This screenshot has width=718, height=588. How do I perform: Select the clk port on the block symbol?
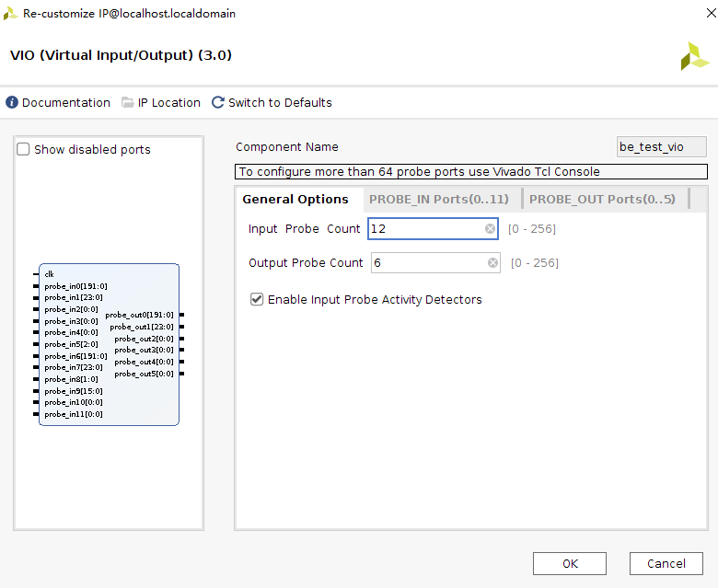pyautogui.click(x=49, y=274)
